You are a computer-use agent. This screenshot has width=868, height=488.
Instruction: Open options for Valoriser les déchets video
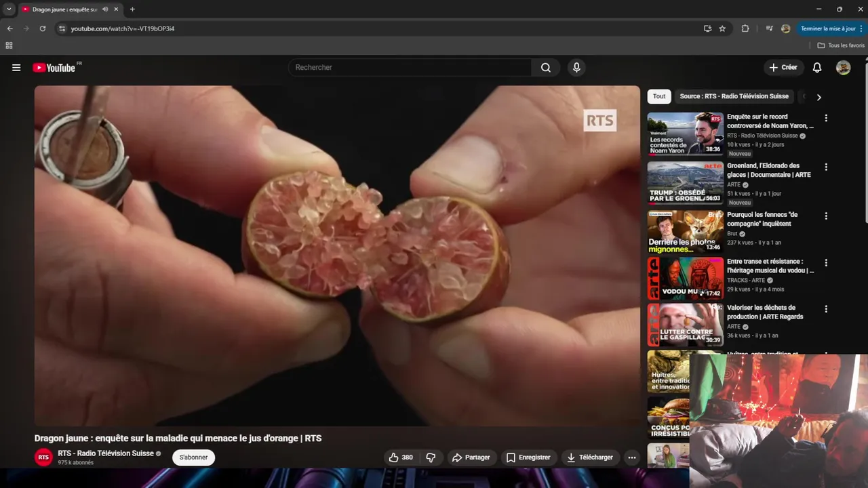point(826,308)
